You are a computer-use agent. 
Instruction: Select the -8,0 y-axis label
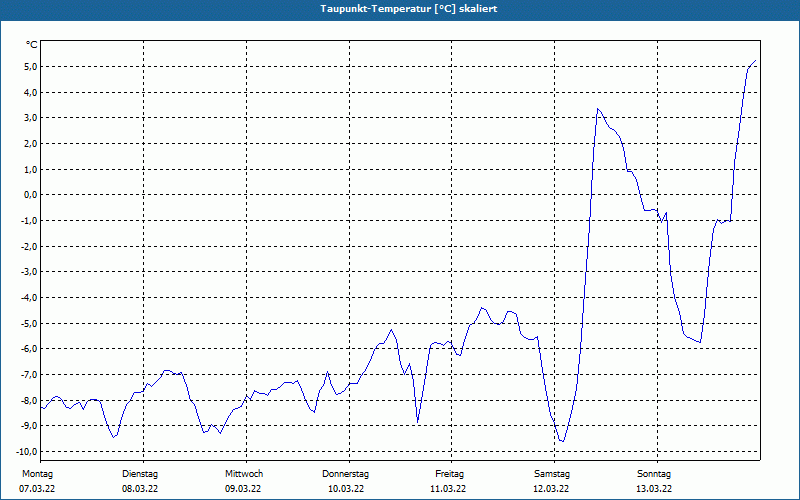(28, 401)
